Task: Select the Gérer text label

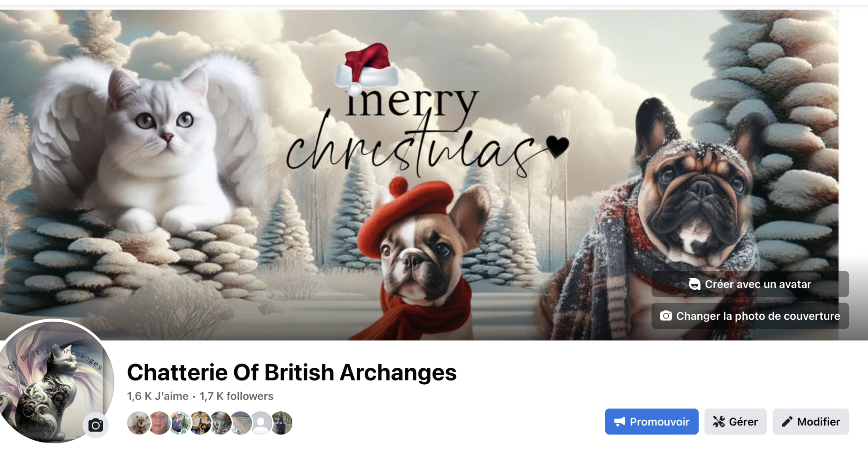Action: 743,422
